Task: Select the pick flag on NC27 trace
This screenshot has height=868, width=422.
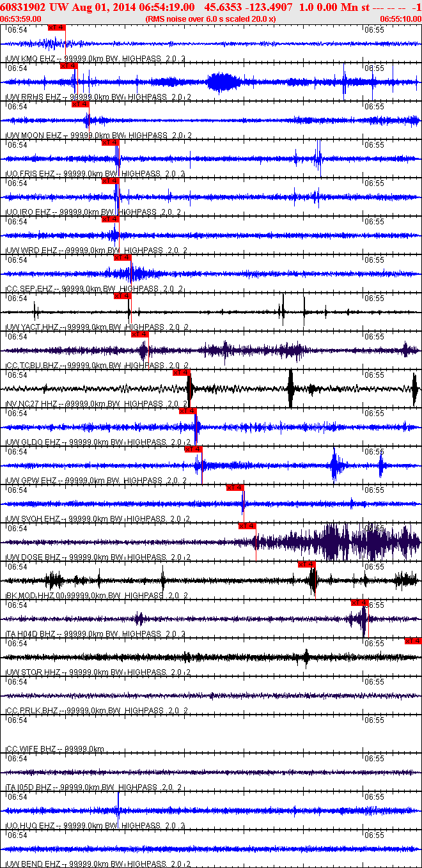Action: click(x=182, y=373)
